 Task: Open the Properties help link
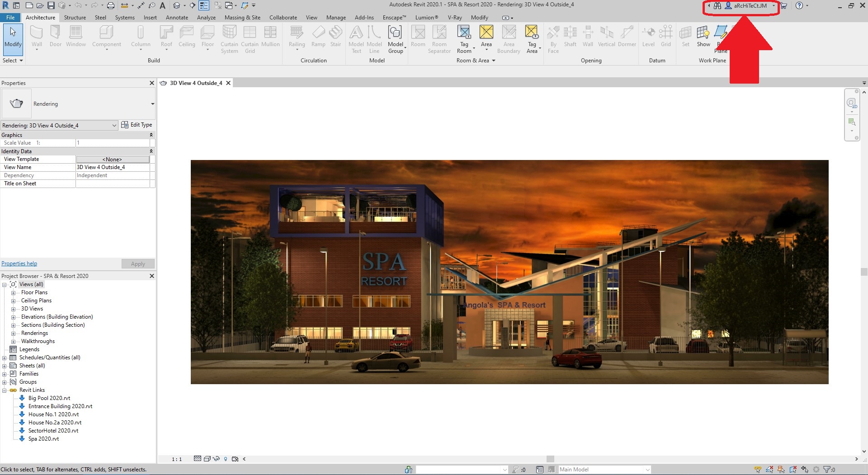pyautogui.click(x=19, y=263)
